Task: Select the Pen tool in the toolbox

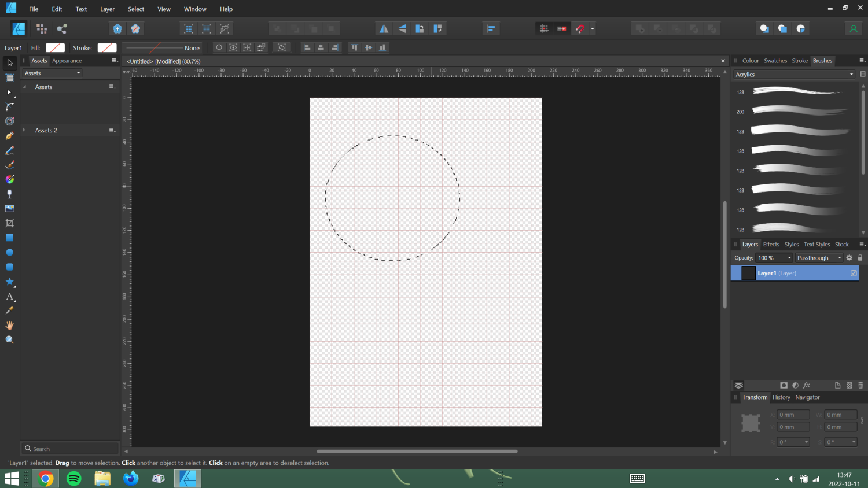Action: (9, 136)
